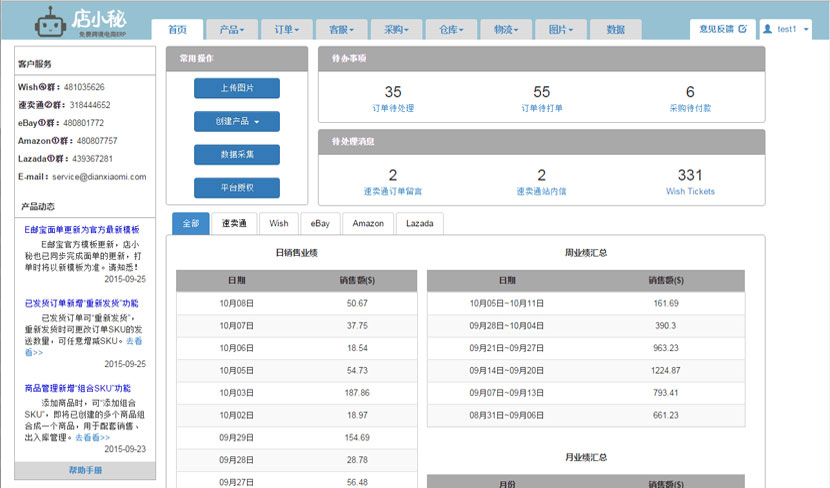The width and height of the screenshot is (830, 488).
Task: Click the 上传图片 button
Action: click(x=237, y=88)
